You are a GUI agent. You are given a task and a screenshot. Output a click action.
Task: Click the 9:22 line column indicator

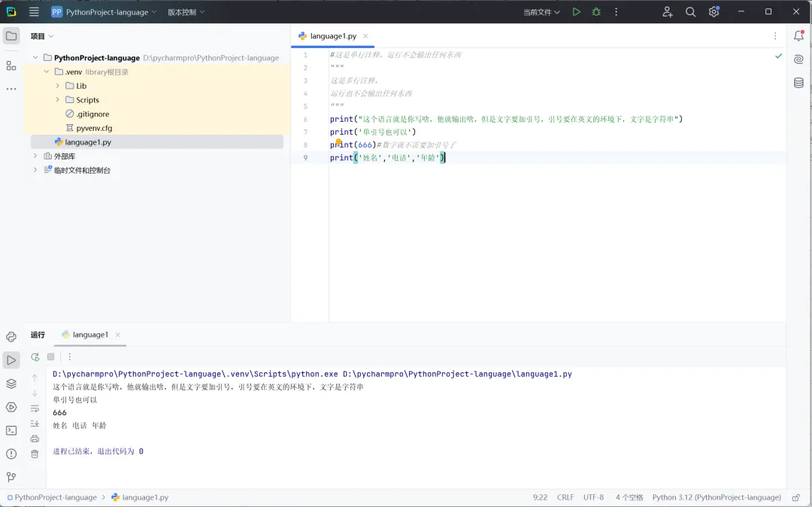(540, 497)
